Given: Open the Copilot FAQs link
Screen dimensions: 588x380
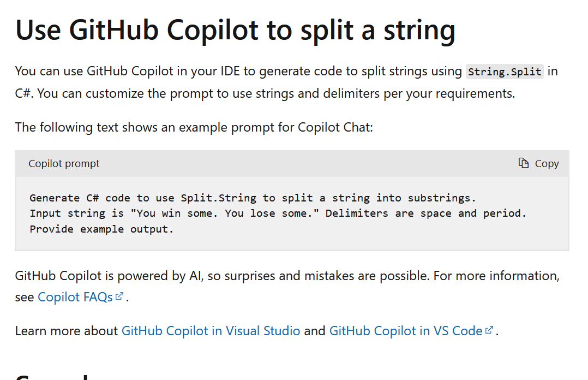Looking at the screenshot, I should point(75,298).
